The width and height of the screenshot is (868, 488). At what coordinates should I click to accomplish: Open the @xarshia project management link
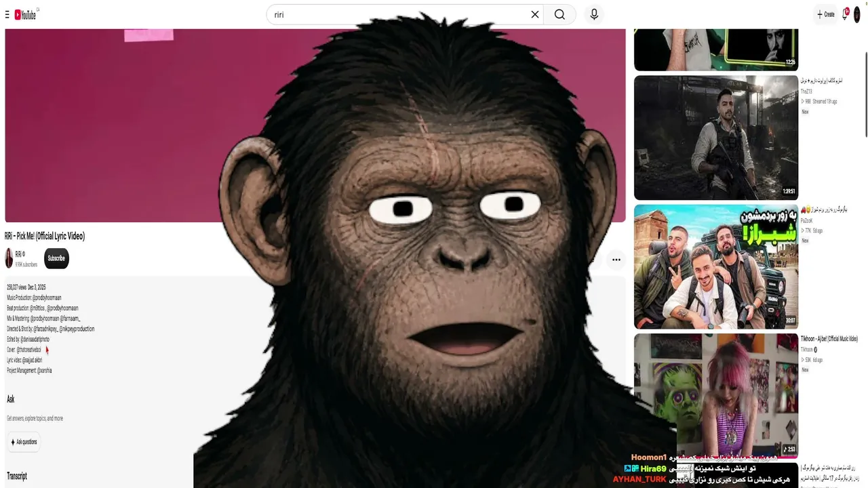pyautogui.click(x=44, y=371)
